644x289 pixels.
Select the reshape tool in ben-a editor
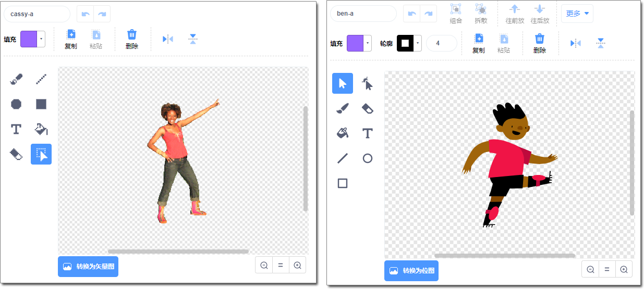[368, 83]
